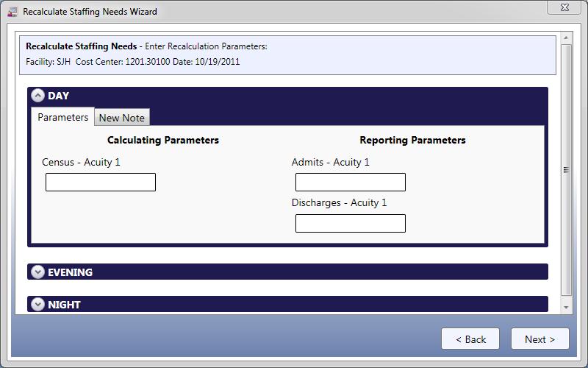Click the wizard icon in title bar
The image size is (588, 368).
[x=12, y=12]
